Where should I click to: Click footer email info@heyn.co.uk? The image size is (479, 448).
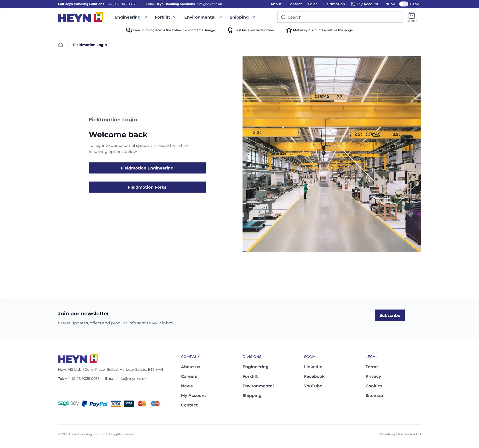pyautogui.click(x=132, y=378)
